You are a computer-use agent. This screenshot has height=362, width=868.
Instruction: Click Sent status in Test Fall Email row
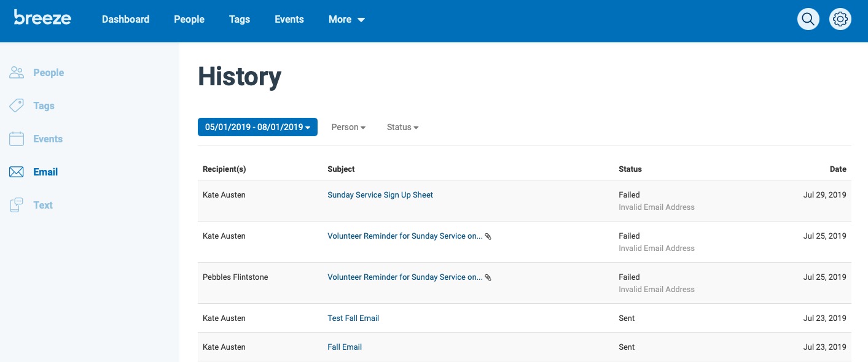627,318
